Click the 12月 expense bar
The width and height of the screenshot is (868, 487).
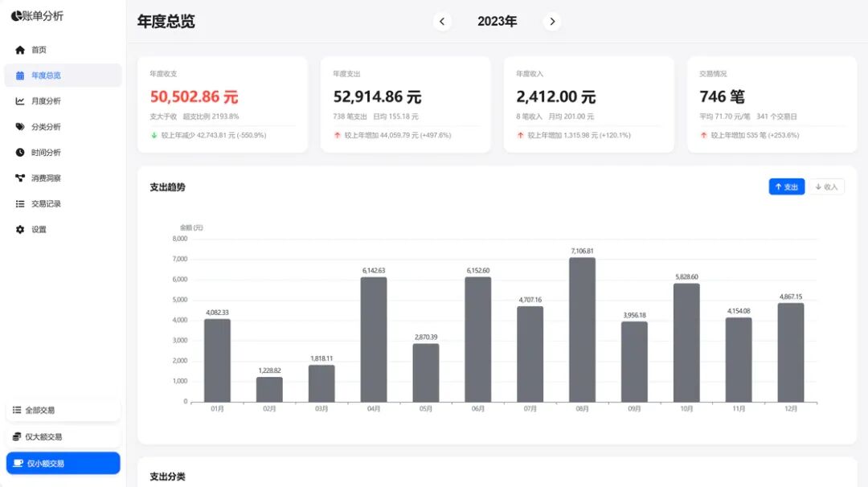(791, 353)
